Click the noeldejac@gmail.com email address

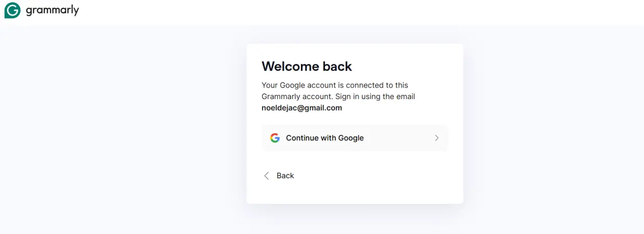click(x=301, y=108)
